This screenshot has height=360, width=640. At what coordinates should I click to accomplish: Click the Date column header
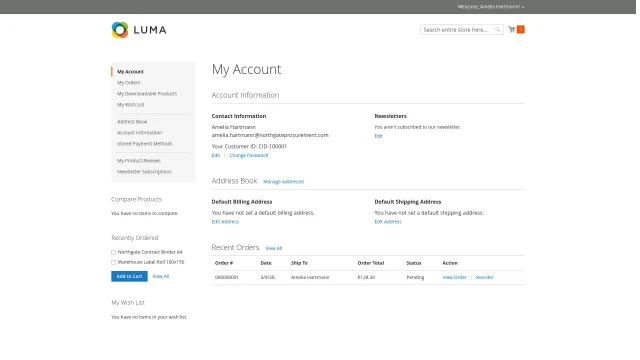pyautogui.click(x=266, y=263)
